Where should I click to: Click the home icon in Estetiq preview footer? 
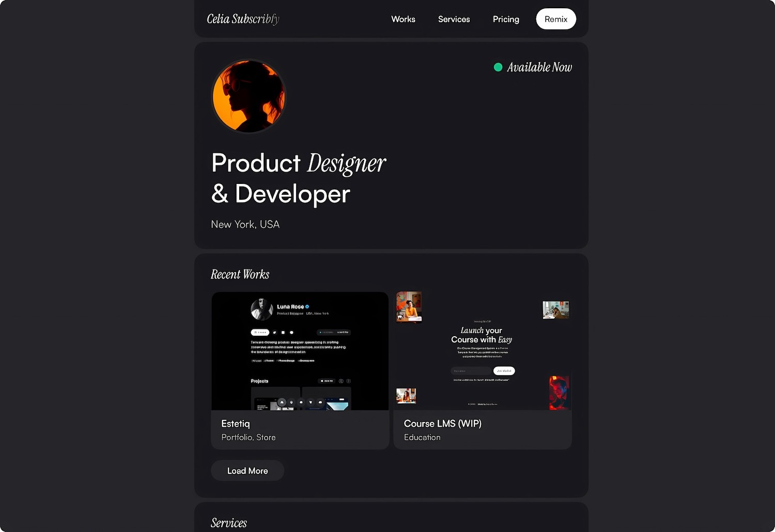click(282, 402)
